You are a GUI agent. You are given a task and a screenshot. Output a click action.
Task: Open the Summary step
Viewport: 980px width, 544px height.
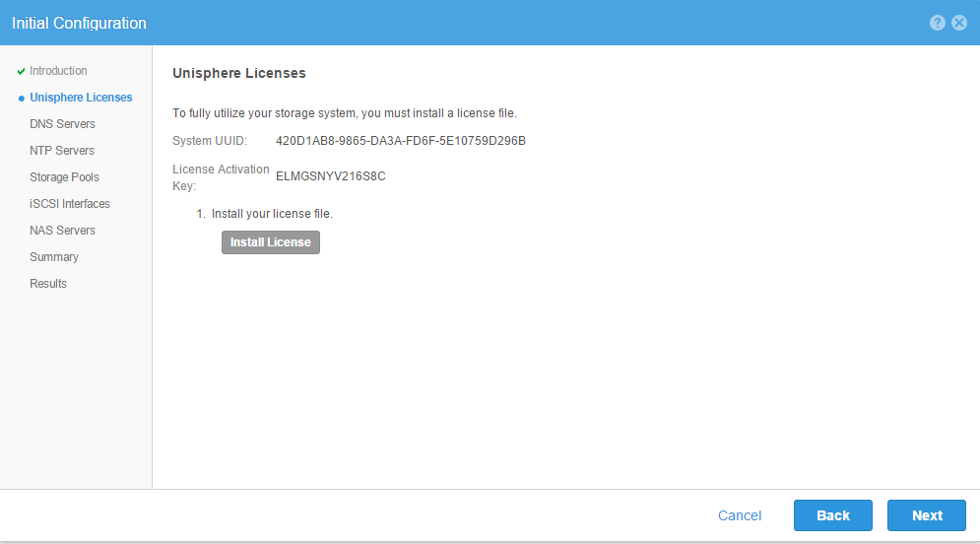click(x=54, y=257)
